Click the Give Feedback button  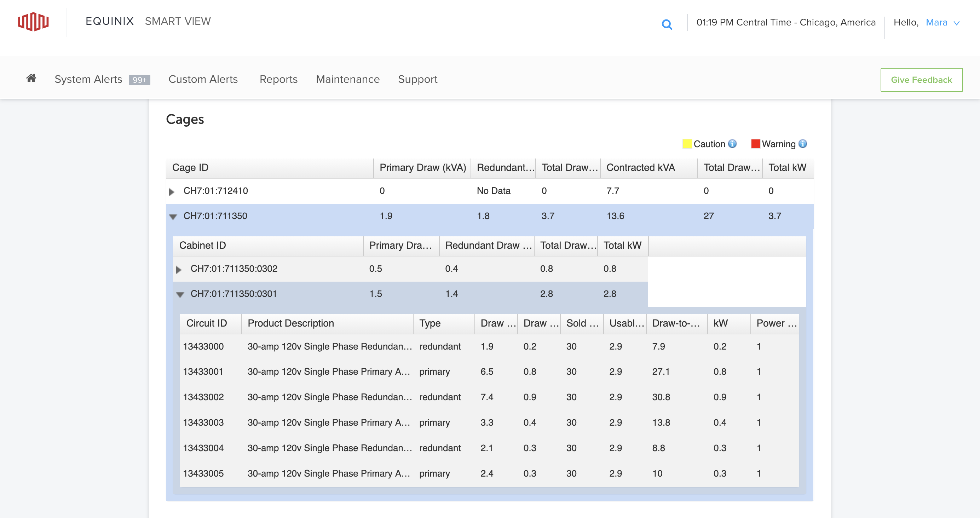click(921, 80)
